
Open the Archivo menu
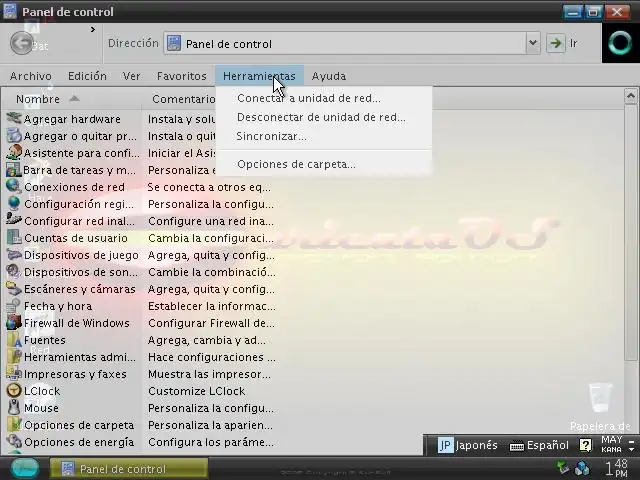coord(31,76)
